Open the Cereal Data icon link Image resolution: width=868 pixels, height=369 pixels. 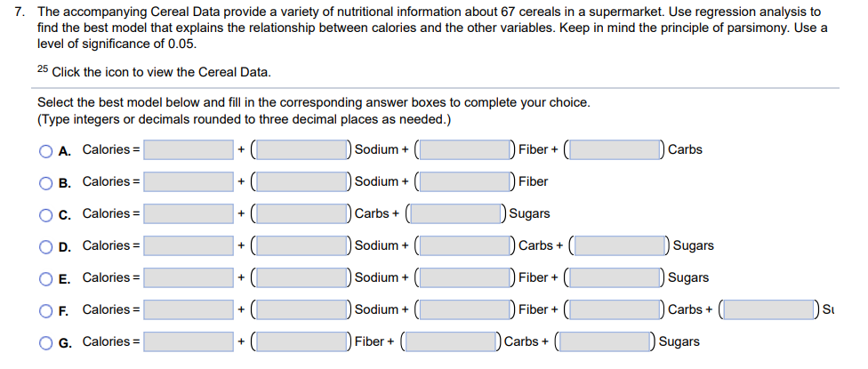point(44,69)
